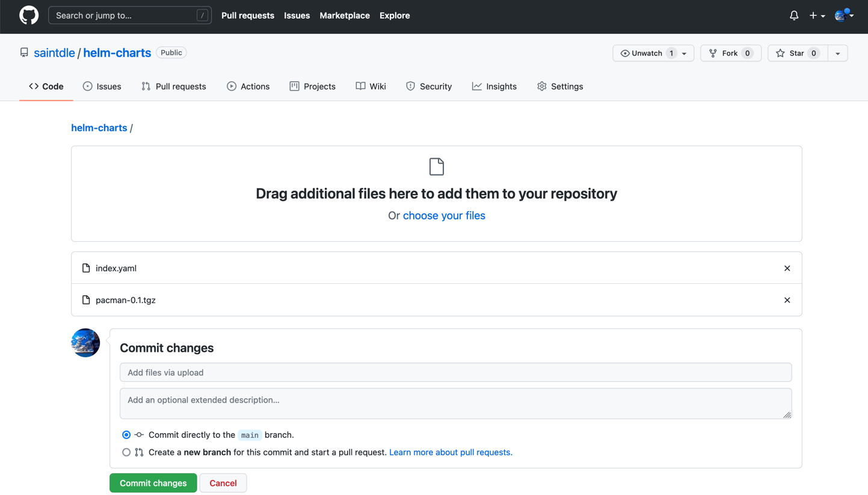
Task: Open the repository Settings tab
Action: (x=560, y=87)
